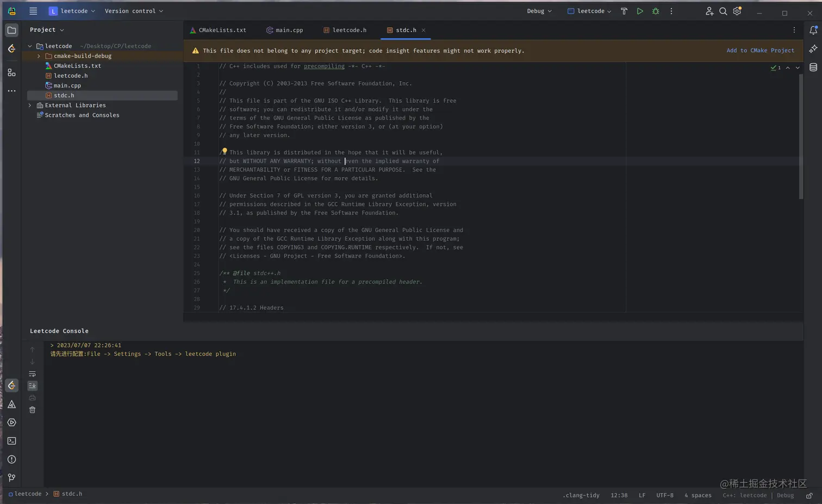822x504 pixels.
Task: Open the Version control dropdown
Action: click(x=134, y=11)
